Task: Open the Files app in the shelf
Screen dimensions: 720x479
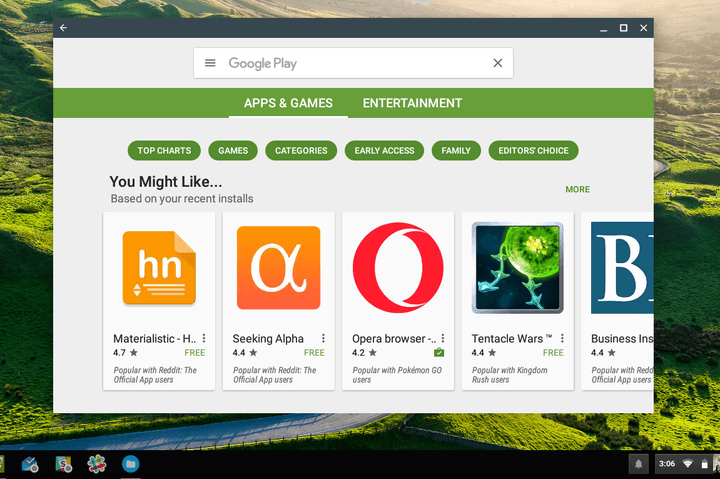Action: coord(130,464)
